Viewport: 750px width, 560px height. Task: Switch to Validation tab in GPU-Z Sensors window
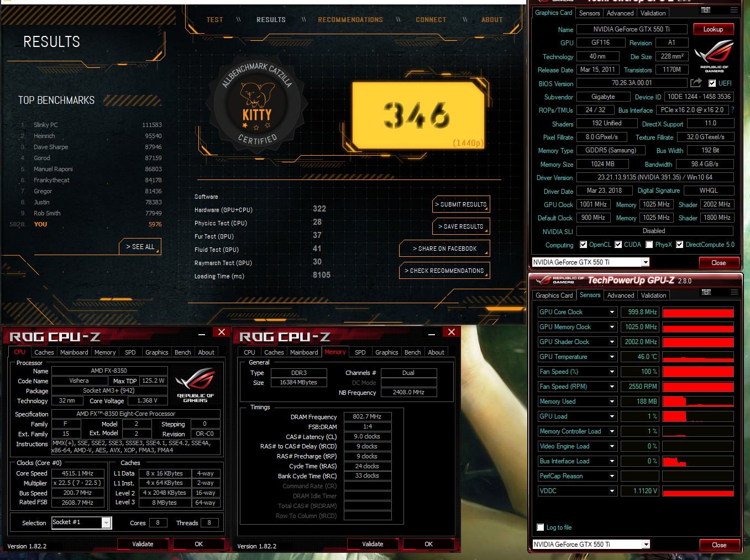click(x=654, y=295)
